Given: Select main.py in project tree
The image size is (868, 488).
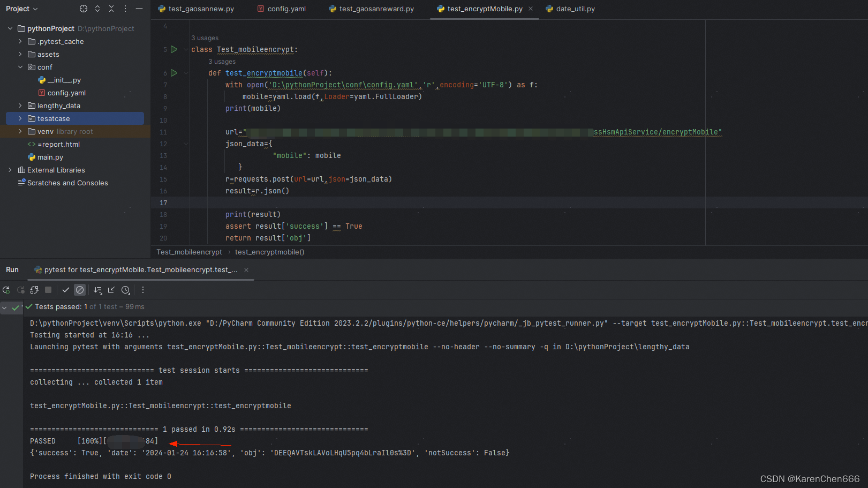Looking at the screenshot, I should pyautogui.click(x=50, y=157).
